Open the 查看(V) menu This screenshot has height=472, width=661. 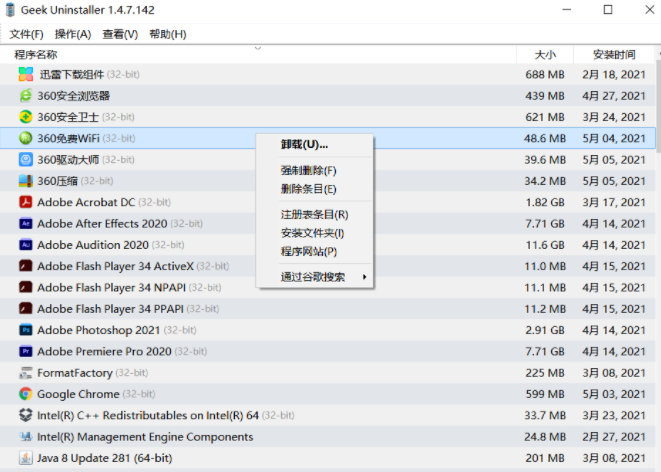[x=120, y=34]
